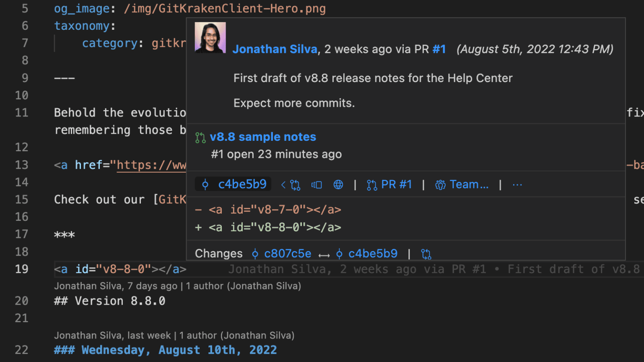Click the pull request icon next to PR #1
The width and height of the screenshot is (644, 362).
tap(371, 184)
